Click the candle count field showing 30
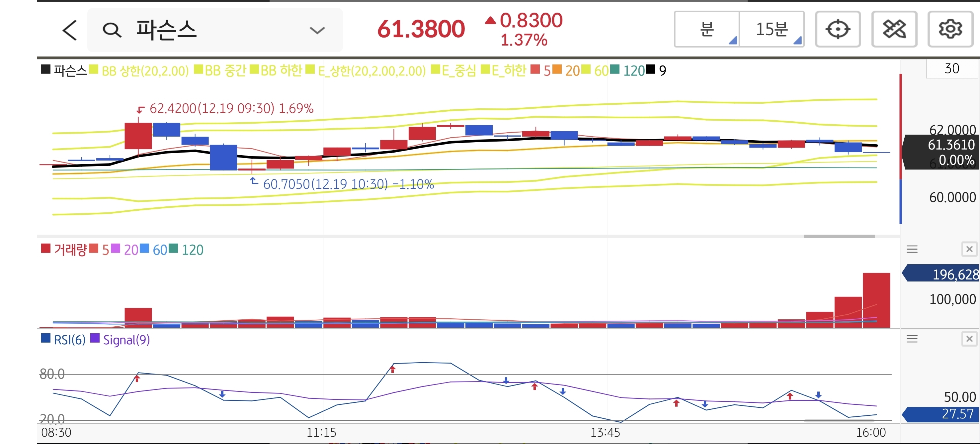The height and width of the screenshot is (444, 980). (951, 69)
